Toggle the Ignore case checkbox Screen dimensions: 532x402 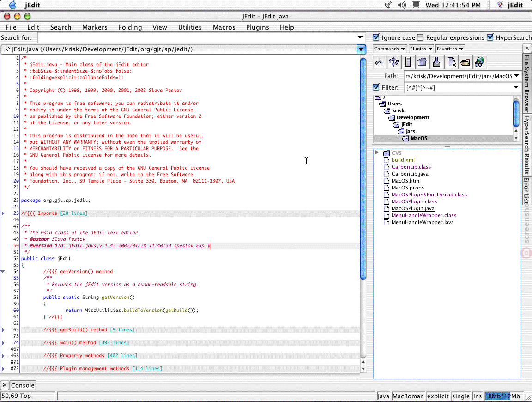376,37
